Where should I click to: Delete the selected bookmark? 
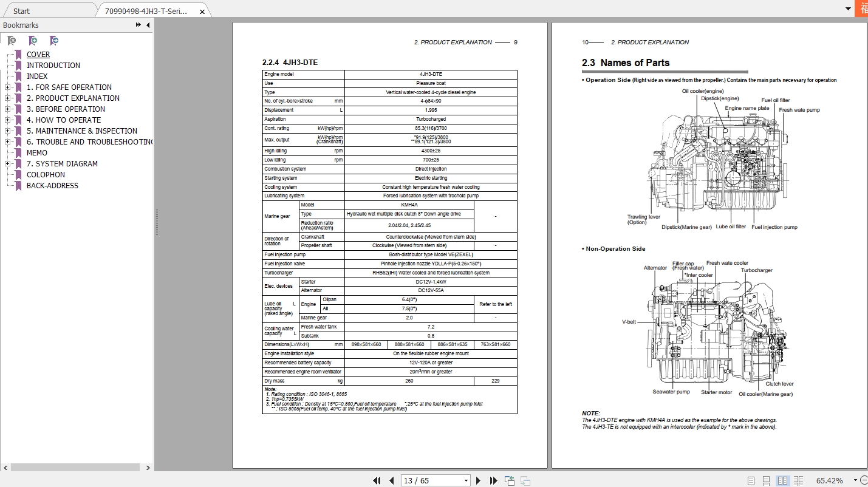(x=10, y=40)
